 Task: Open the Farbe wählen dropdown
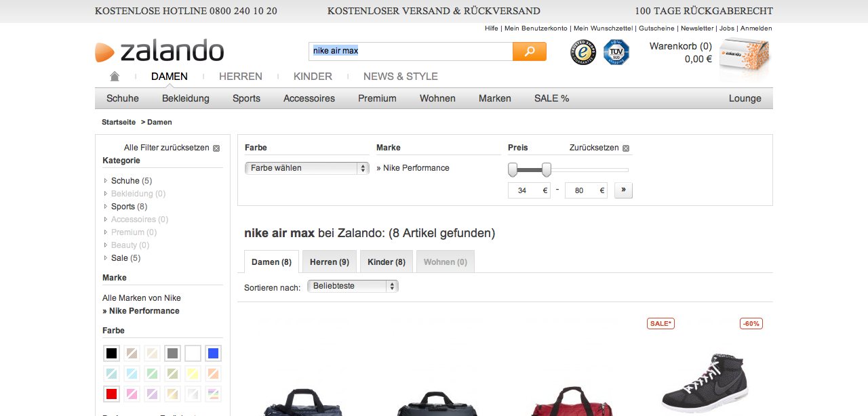pyautogui.click(x=307, y=168)
